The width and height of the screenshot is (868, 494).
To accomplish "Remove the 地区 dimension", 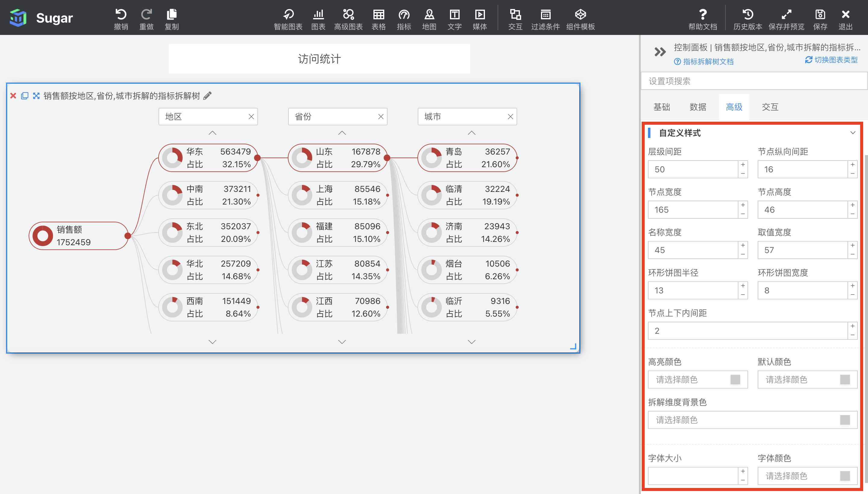I will pos(251,117).
